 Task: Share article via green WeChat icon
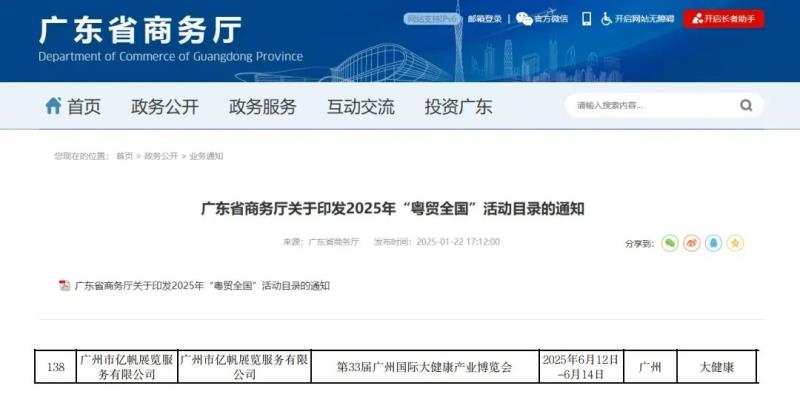click(669, 243)
